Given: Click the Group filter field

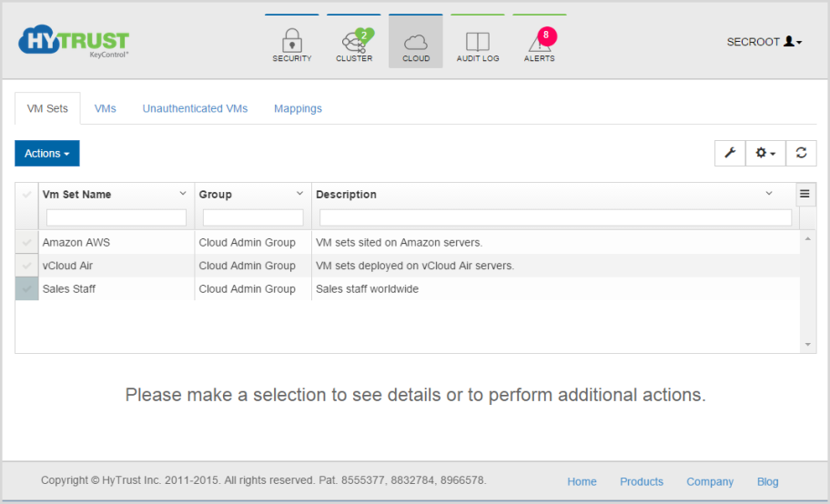Looking at the screenshot, I should coord(253,217).
